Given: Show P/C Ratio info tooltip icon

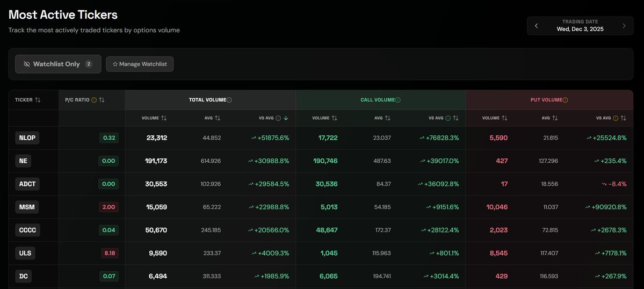Looking at the screenshot, I should pyautogui.click(x=94, y=100).
